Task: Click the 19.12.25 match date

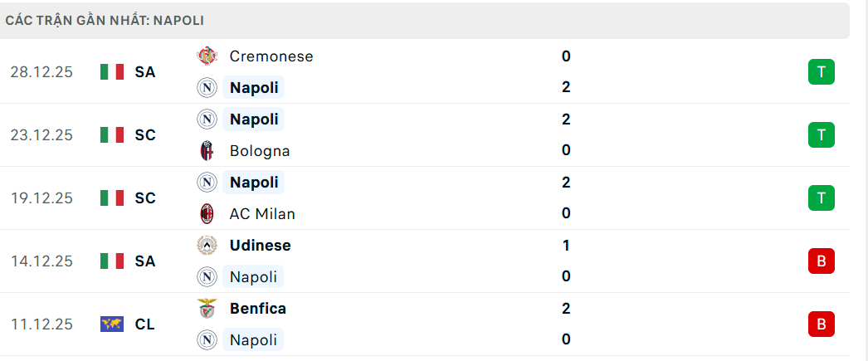Action: point(41,198)
